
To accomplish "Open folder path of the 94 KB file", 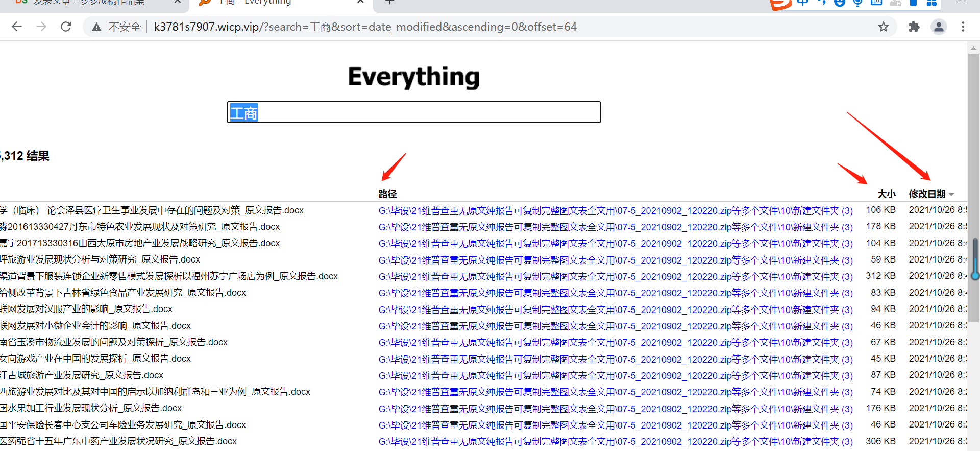I will [x=616, y=310].
